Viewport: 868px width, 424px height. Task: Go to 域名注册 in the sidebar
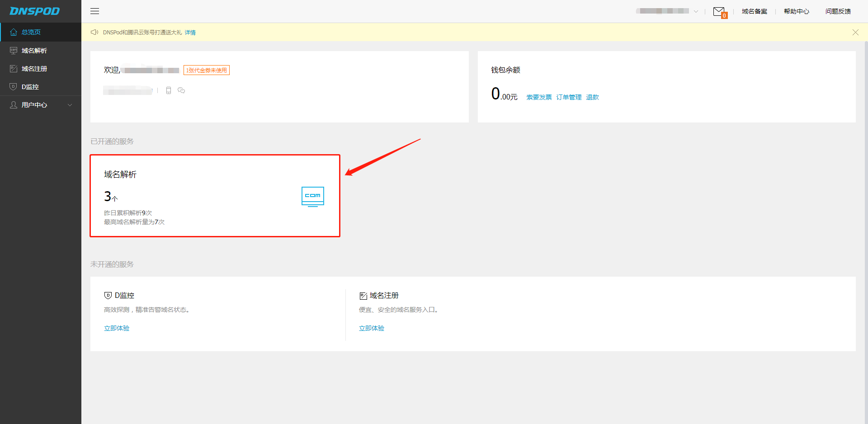click(x=34, y=69)
